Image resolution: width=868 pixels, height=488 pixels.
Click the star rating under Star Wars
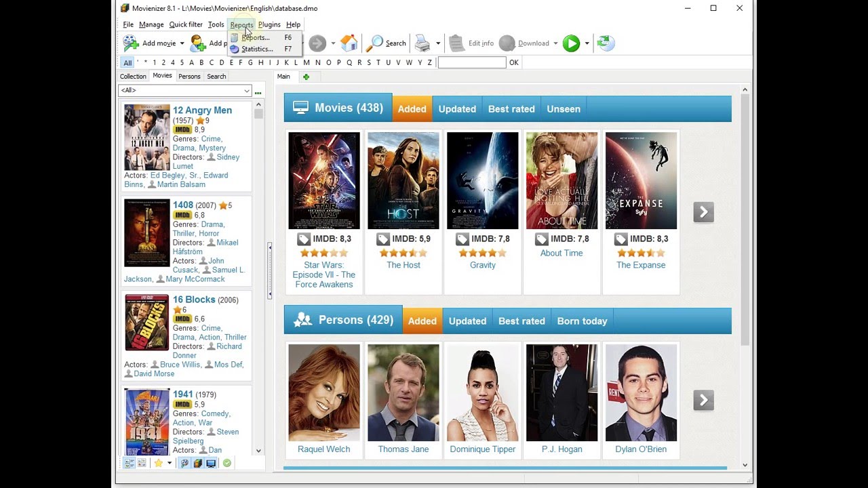(x=324, y=253)
